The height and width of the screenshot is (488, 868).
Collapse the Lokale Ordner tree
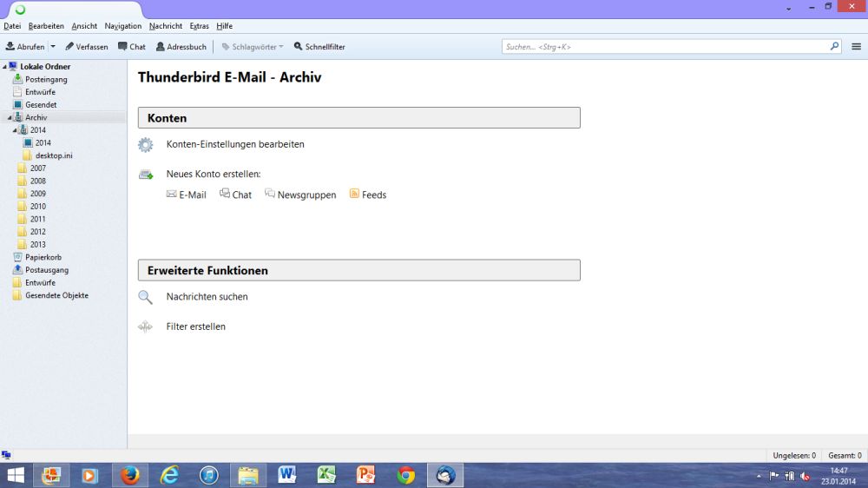(x=4, y=67)
